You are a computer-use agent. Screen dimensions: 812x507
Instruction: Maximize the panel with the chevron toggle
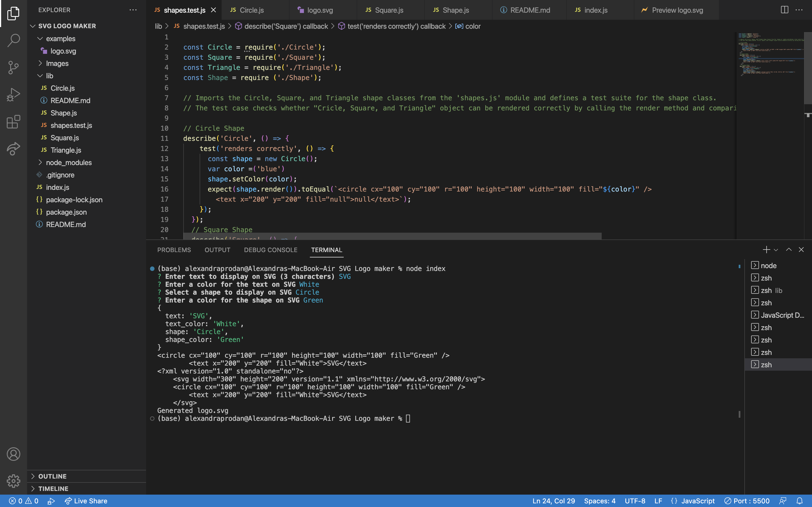point(789,250)
